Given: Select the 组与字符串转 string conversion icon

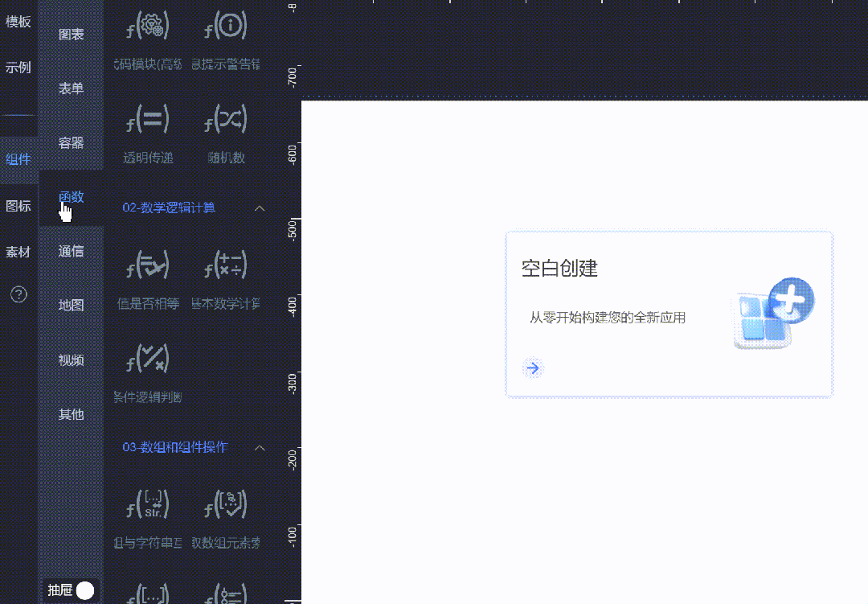Looking at the screenshot, I should 147,506.
